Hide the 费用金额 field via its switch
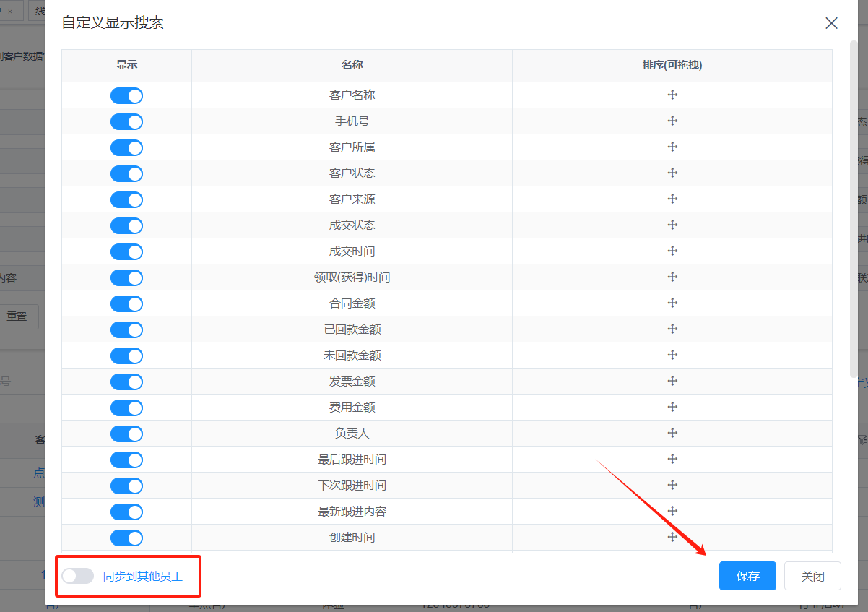The image size is (868, 612). (126, 408)
